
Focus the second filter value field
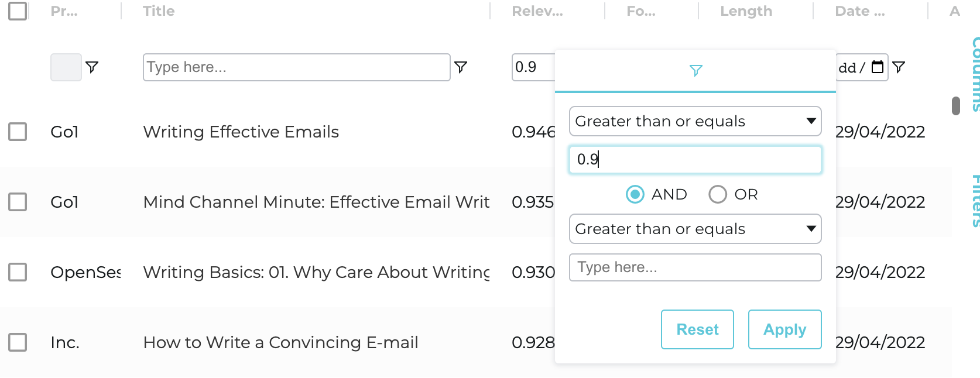[x=695, y=267]
